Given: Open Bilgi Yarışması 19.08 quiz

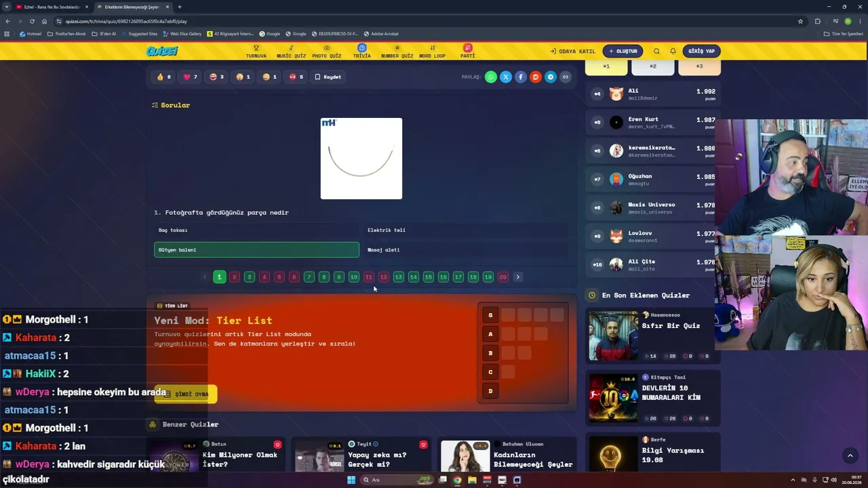Looking at the screenshot, I should [x=654, y=454].
